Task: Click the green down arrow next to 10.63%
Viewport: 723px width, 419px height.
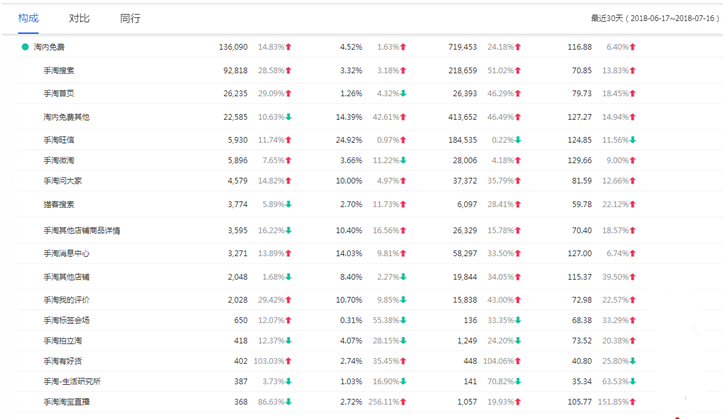Action: point(289,117)
